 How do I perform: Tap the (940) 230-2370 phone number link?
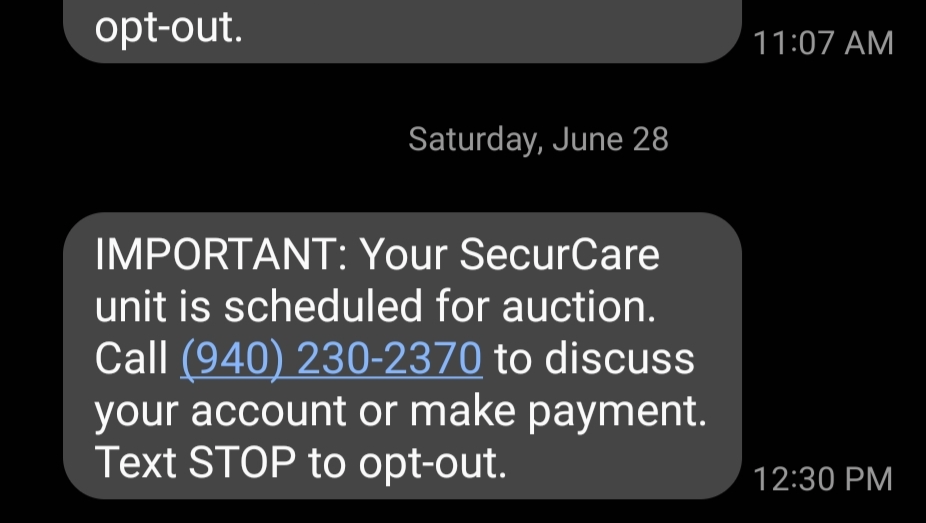331,359
